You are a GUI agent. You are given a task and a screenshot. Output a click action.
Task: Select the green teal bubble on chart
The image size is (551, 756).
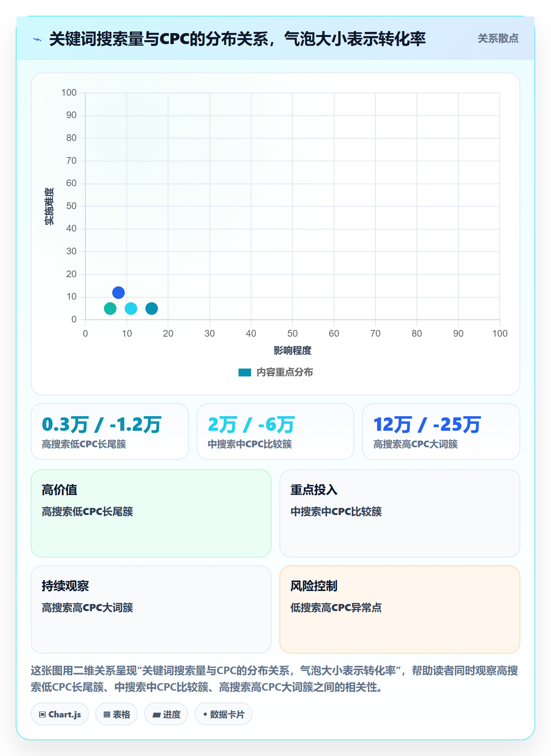tap(110, 308)
